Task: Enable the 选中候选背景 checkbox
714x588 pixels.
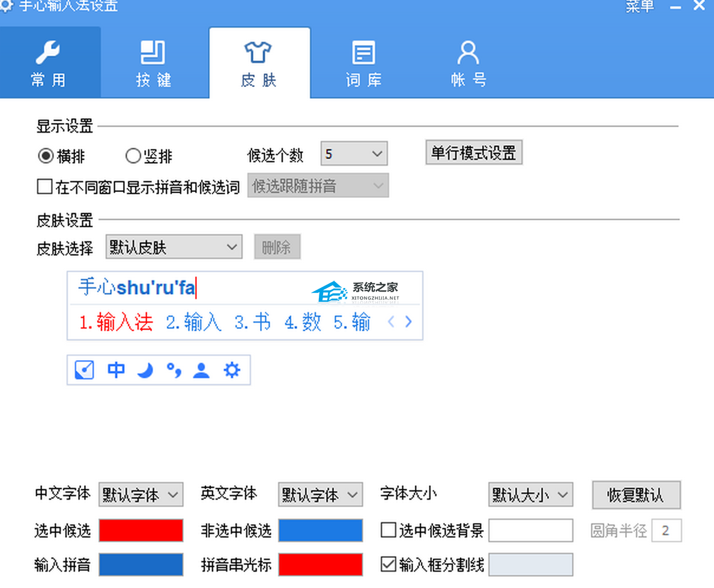Action: coord(389,530)
